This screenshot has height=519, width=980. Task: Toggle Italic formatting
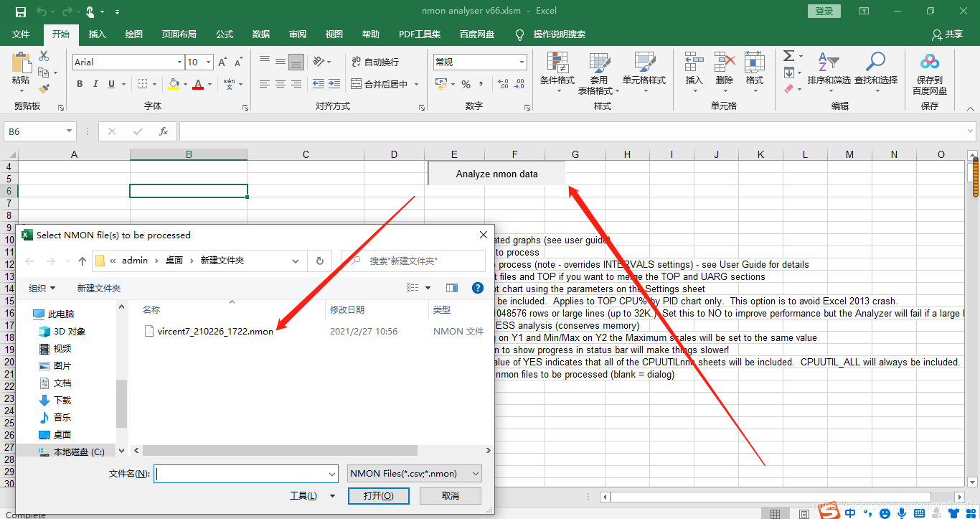[96, 84]
